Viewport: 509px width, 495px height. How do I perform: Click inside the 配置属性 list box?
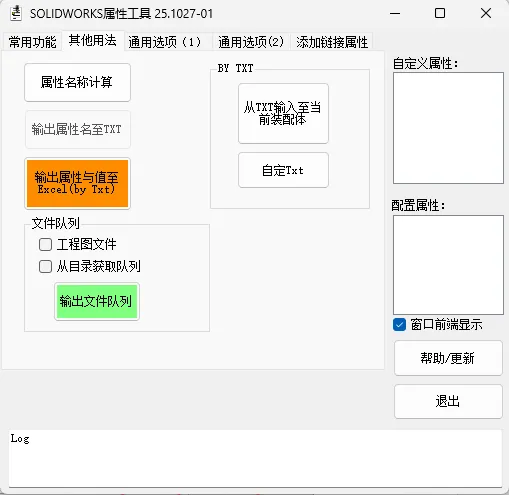[x=448, y=265]
